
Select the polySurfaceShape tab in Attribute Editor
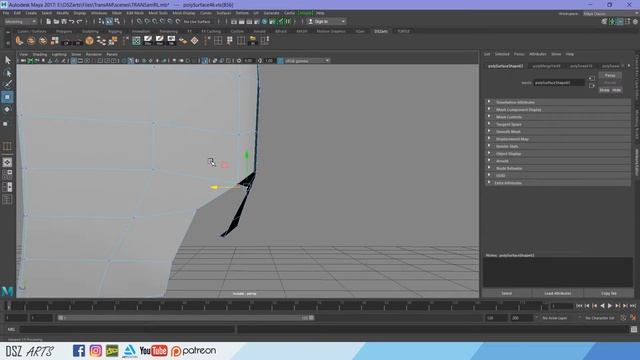505,66
